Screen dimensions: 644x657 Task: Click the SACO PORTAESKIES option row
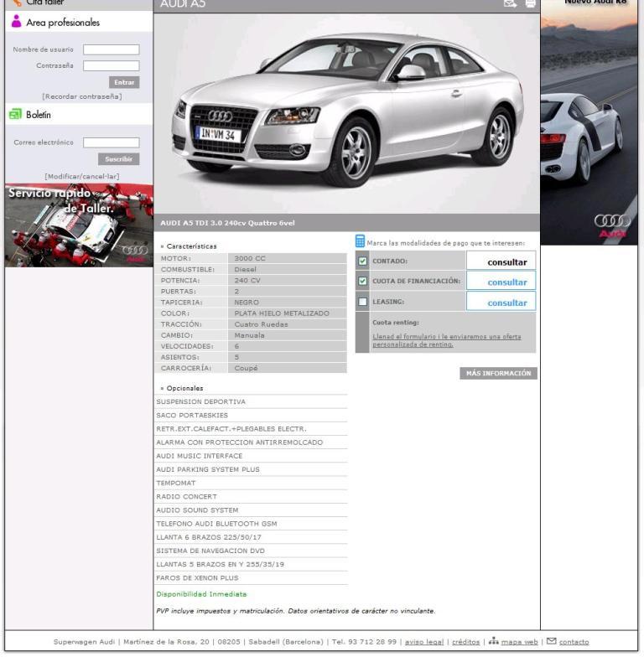tap(251, 416)
